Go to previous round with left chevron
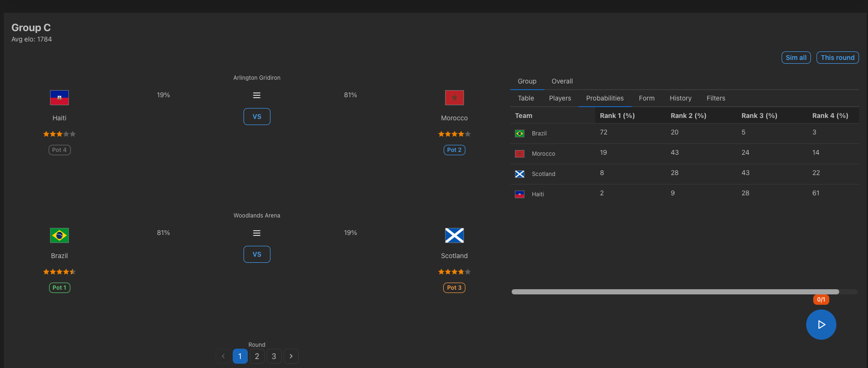This screenshot has height=368, width=868. tap(223, 356)
